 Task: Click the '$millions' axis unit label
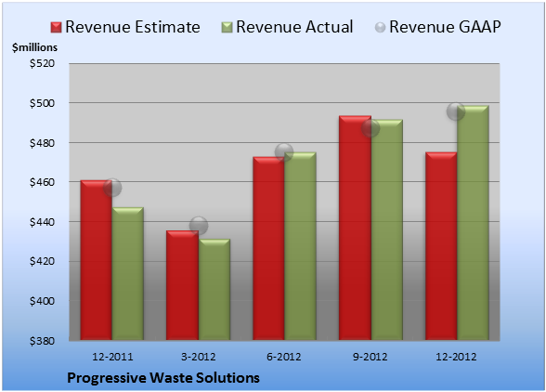coord(34,47)
